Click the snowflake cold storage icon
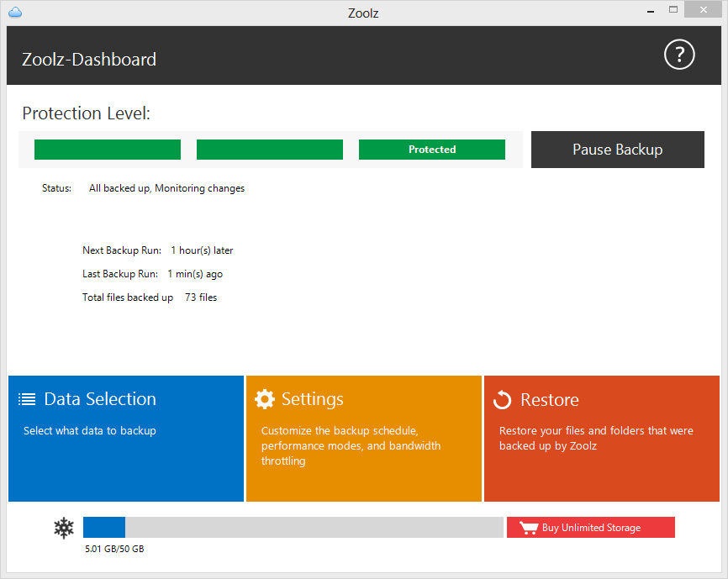 pos(64,528)
